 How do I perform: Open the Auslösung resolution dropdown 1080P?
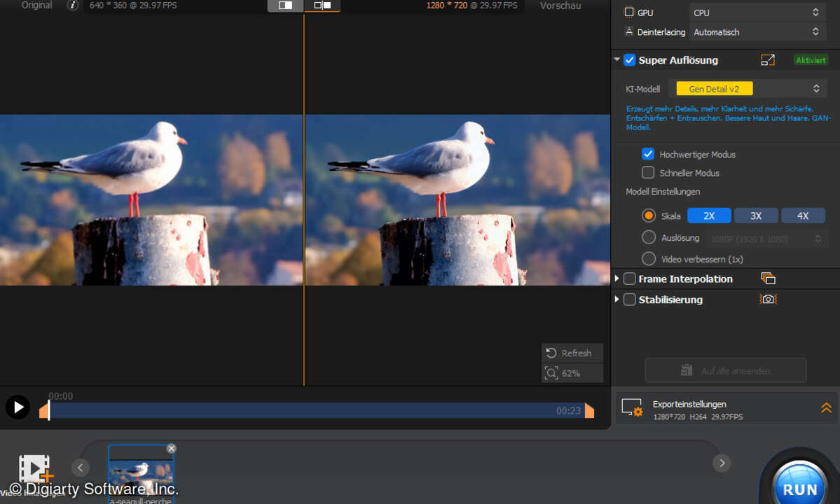point(766,239)
